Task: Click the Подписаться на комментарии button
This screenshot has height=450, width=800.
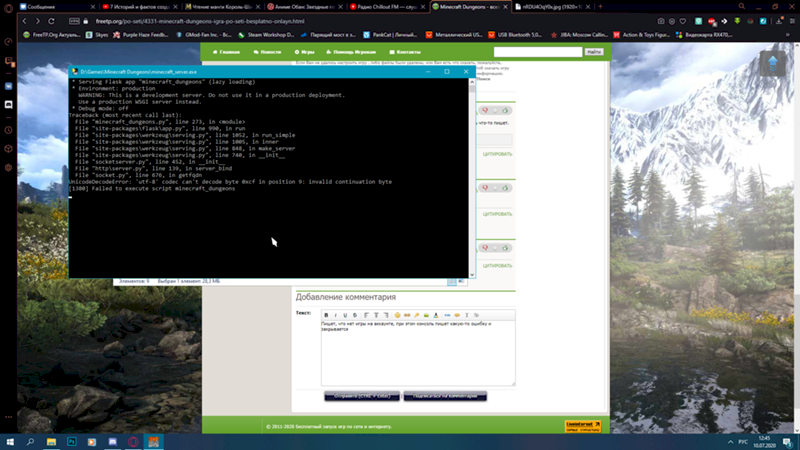Action: click(x=445, y=396)
